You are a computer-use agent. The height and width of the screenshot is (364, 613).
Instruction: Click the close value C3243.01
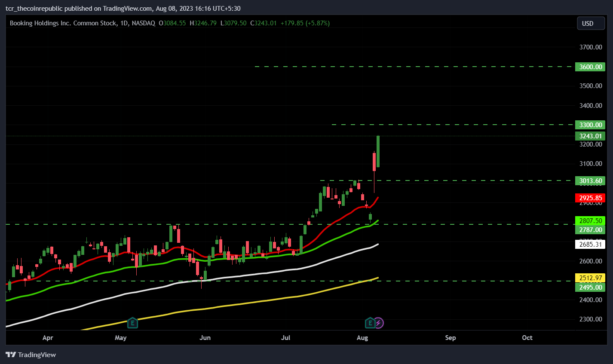tap(264, 23)
